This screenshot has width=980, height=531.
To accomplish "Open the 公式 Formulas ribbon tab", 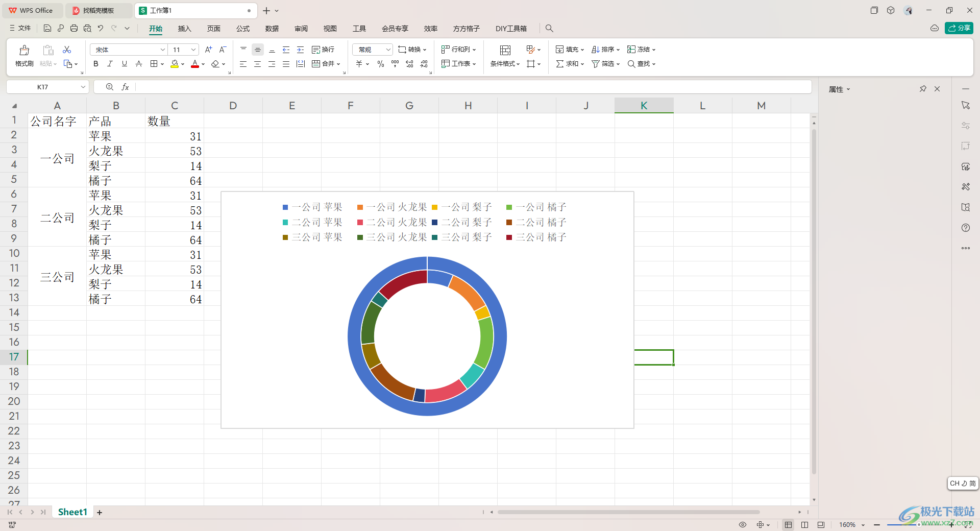I will point(243,29).
